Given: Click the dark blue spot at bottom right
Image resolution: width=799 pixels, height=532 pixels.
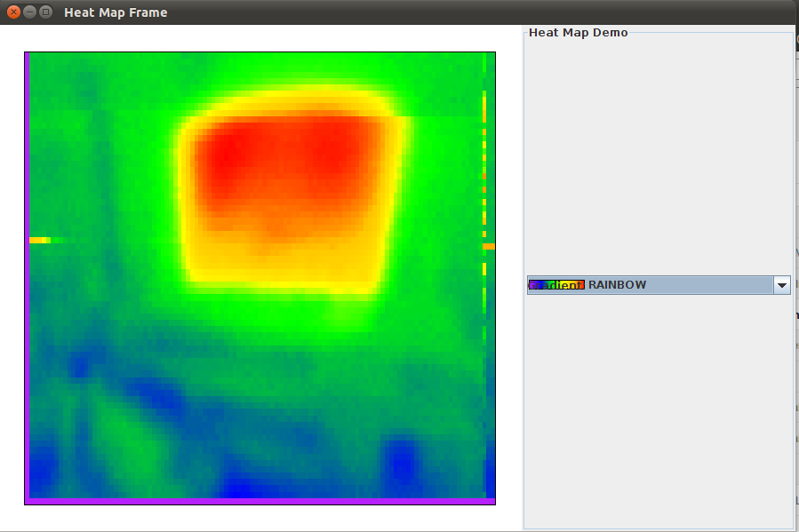Looking at the screenshot, I should point(402,462).
